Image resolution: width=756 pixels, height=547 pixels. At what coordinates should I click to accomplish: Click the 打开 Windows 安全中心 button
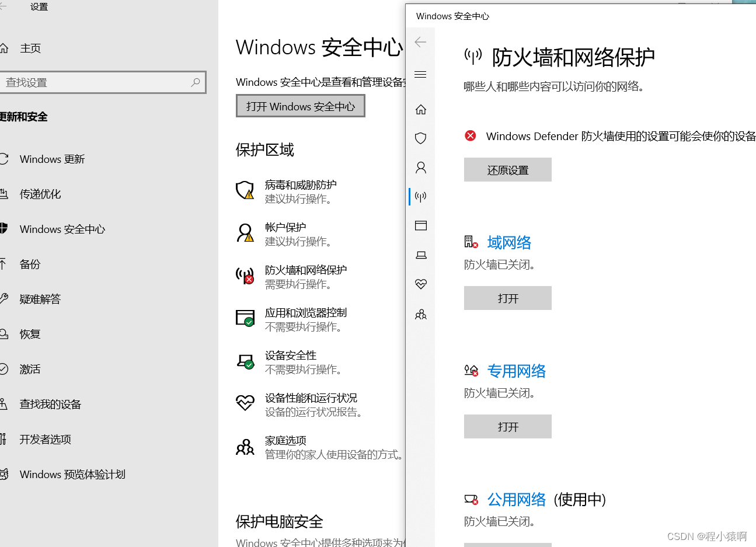point(301,106)
